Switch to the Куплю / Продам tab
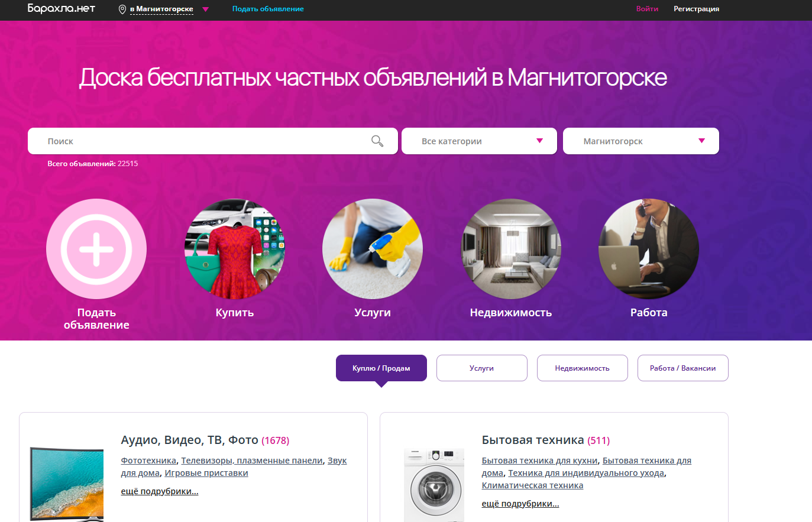 (381, 368)
